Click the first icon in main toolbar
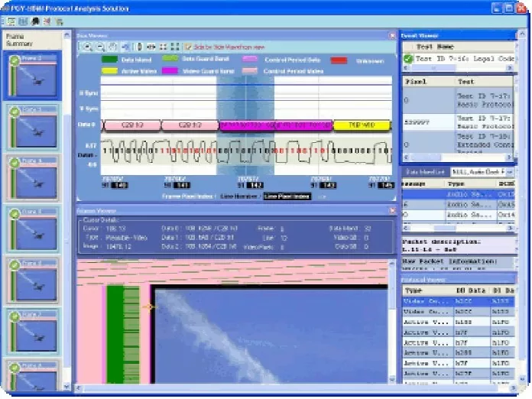This screenshot has height=399, width=532. click(11, 21)
